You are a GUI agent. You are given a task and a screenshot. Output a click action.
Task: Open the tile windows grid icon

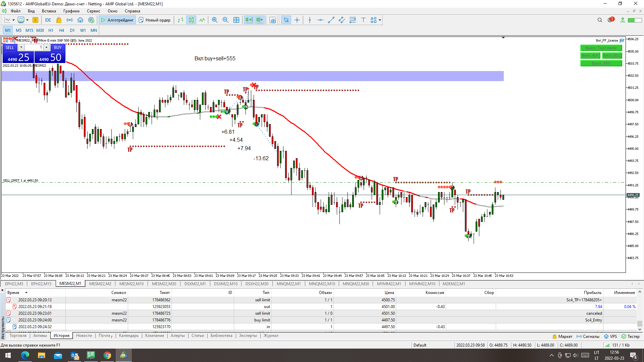click(x=236, y=20)
